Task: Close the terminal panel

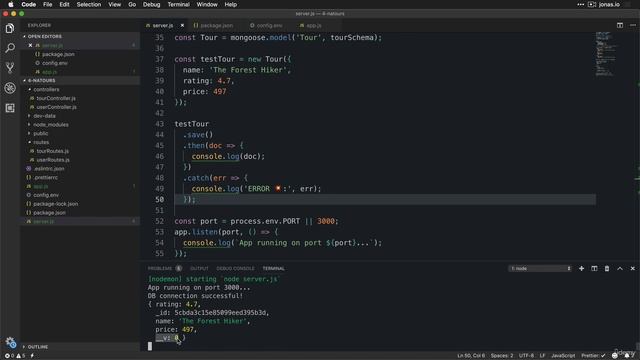Action: pyautogui.click(x=633, y=269)
